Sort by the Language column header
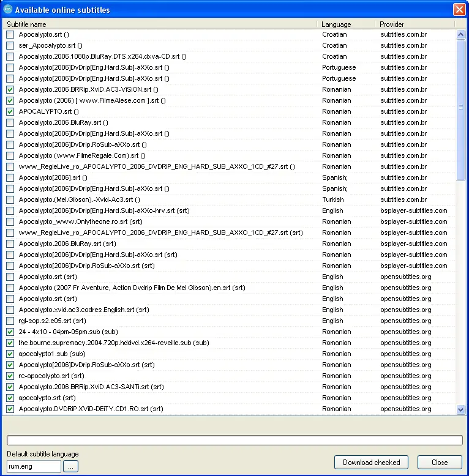This screenshot has height=476, width=469. pos(347,24)
